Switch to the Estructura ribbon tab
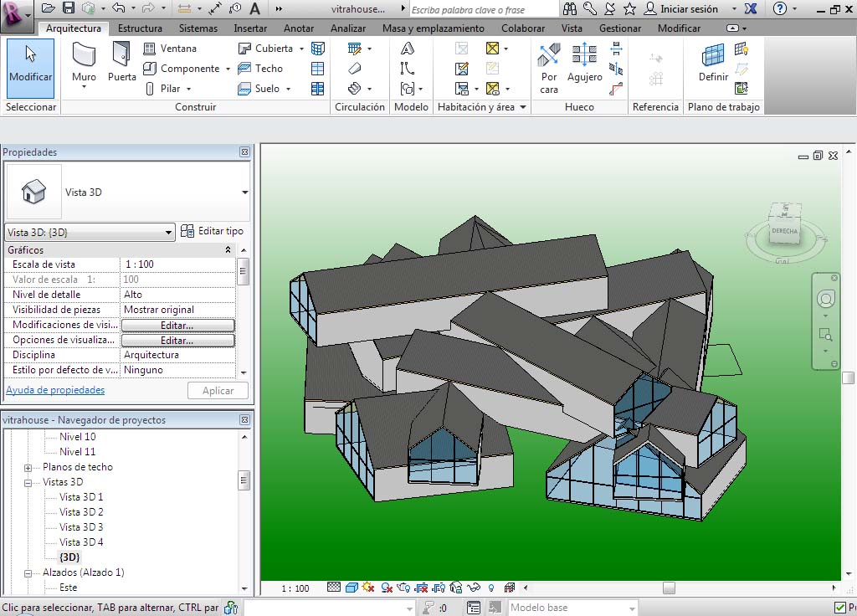The width and height of the screenshot is (857, 616). click(140, 28)
